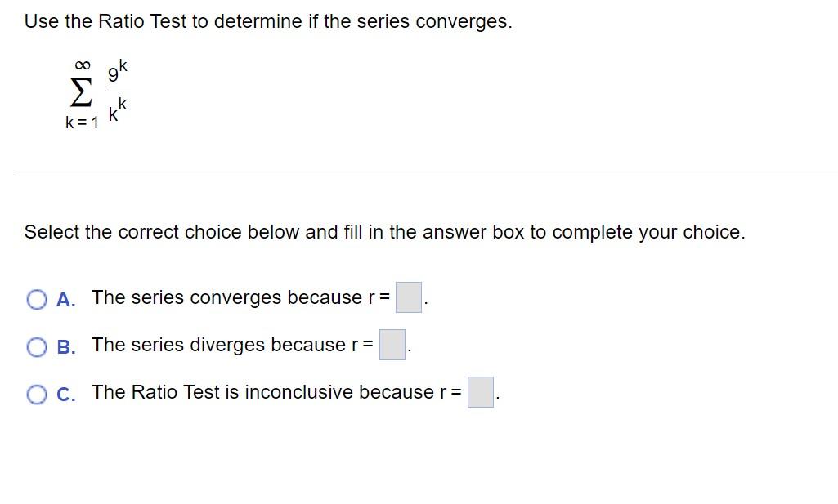
Task: Activate the answer box for the inconclusive choice
Action: (x=481, y=392)
